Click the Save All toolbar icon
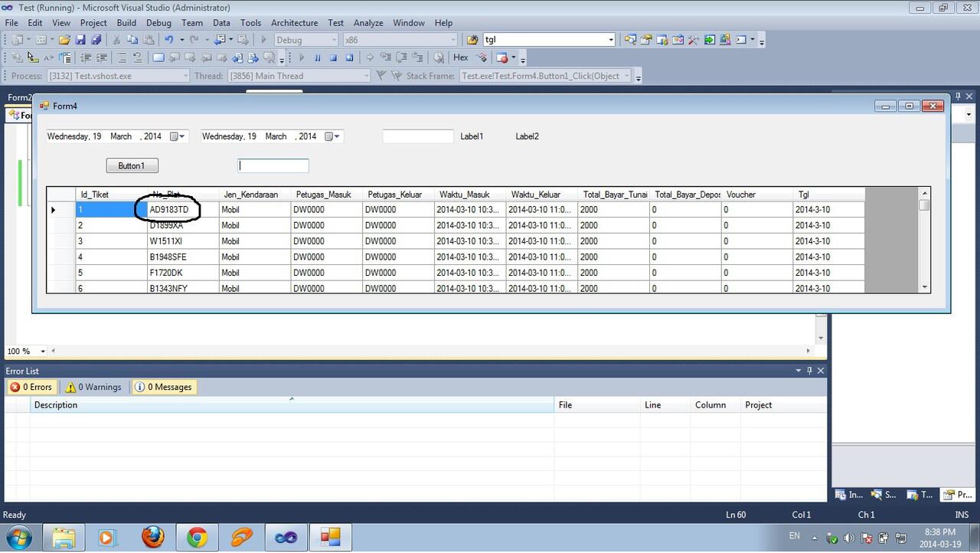Image resolution: width=980 pixels, height=553 pixels. pos(96,40)
